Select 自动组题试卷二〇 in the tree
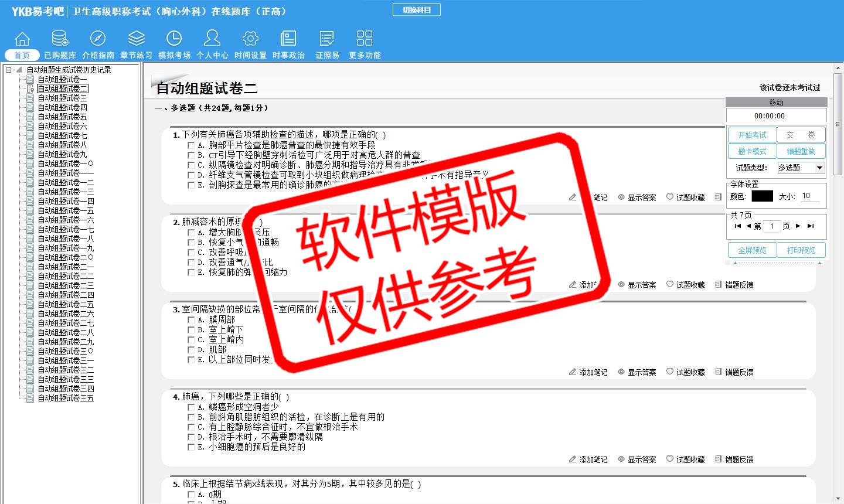 point(66,257)
